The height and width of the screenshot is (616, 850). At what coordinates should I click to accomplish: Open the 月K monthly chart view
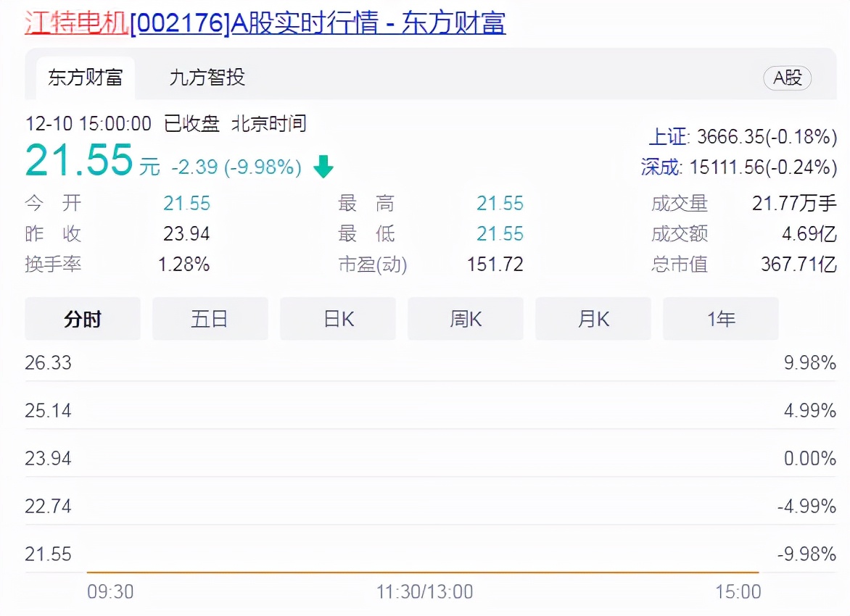coord(593,318)
